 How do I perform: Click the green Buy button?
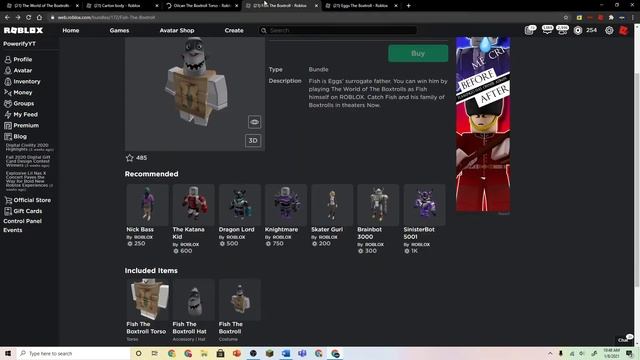[418, 53]
